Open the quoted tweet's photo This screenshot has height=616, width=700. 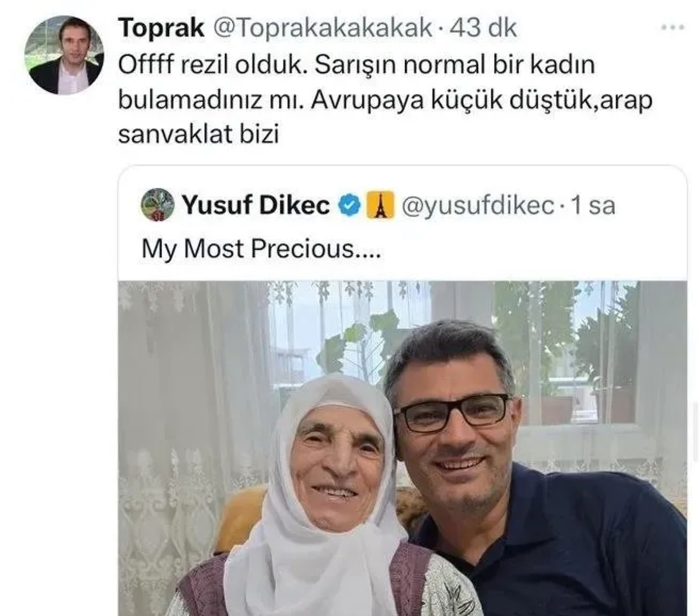[402, 448]
